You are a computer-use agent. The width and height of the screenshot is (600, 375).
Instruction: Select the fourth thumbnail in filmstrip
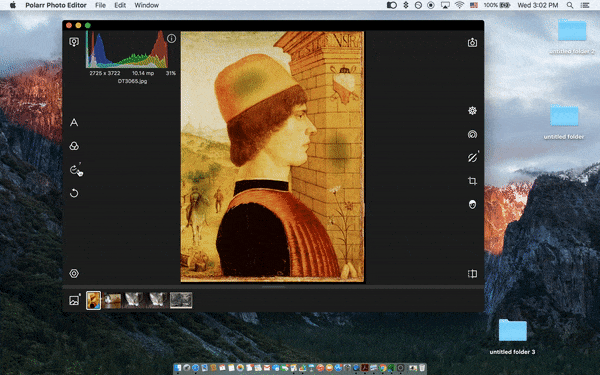click(157, 300)
